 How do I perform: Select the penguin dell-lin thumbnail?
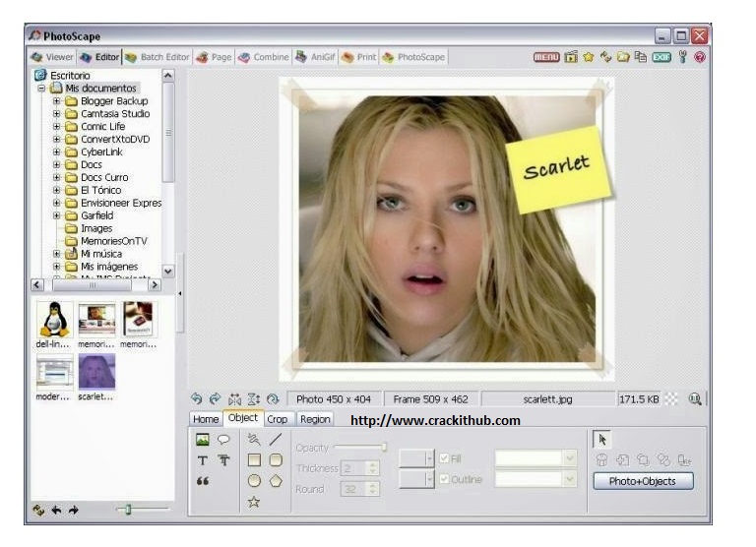click(54, 319)
